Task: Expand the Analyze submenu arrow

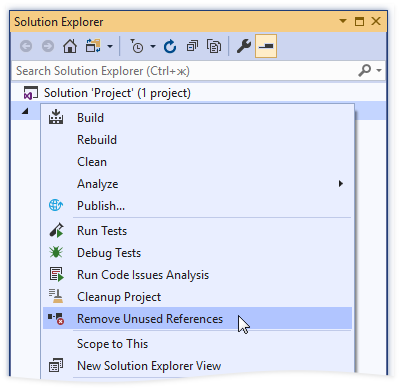Action: coord(340,184)
